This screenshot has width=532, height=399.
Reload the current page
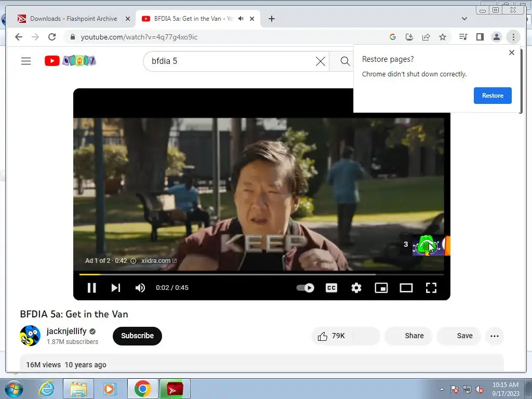pos(52,37)
